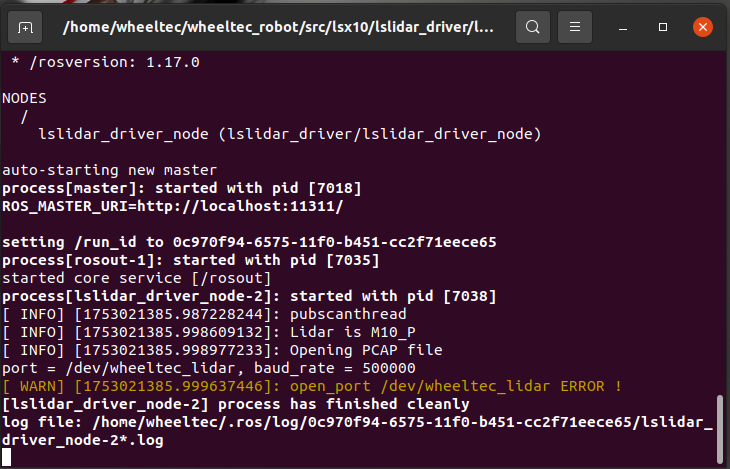
Task: Close the terminal window
Action: coord(703,27)
